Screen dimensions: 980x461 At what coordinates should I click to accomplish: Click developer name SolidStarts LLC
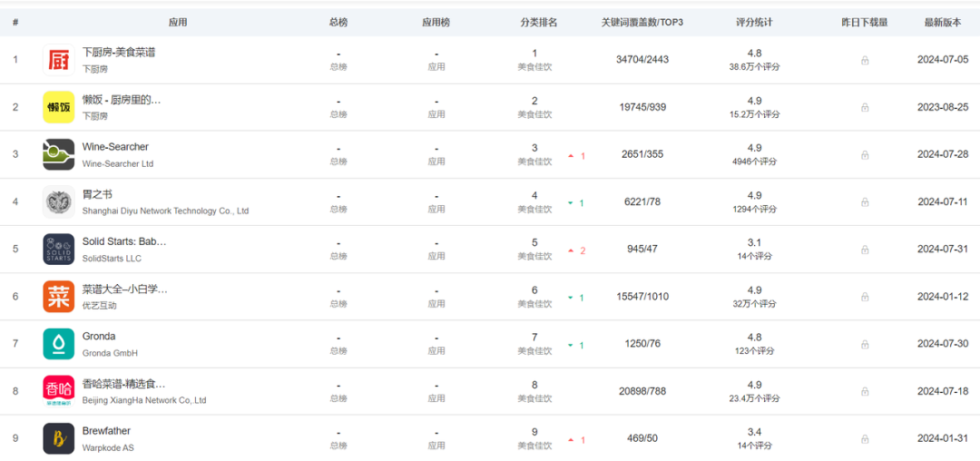(x=112, y=258)
